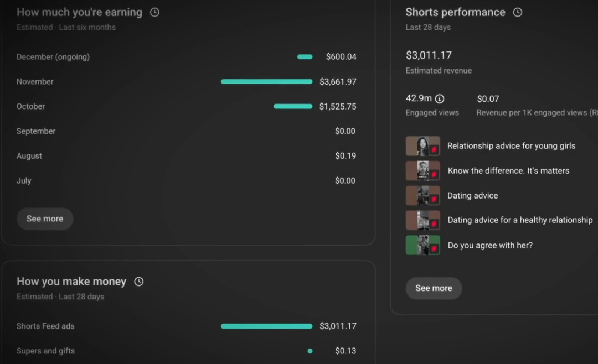Expand earnings with See more button
The width and height of the screenshot is (598, 364).
pos(45,219)
